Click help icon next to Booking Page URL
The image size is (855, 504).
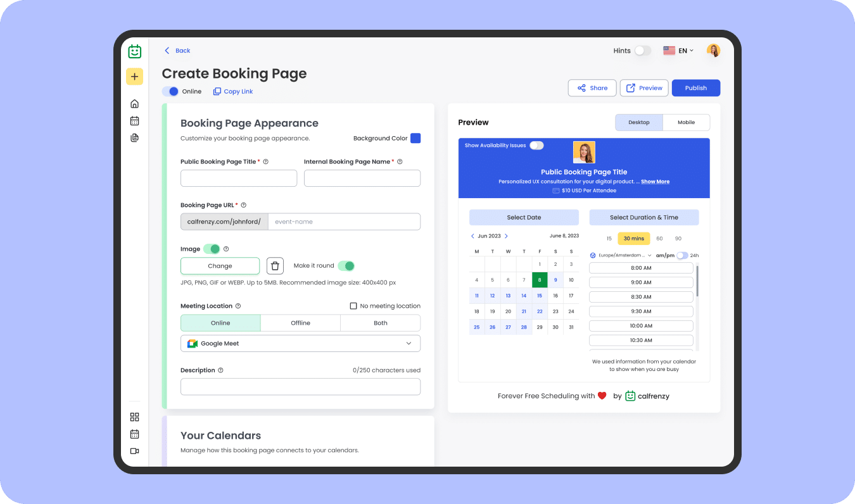coord(244,205)
